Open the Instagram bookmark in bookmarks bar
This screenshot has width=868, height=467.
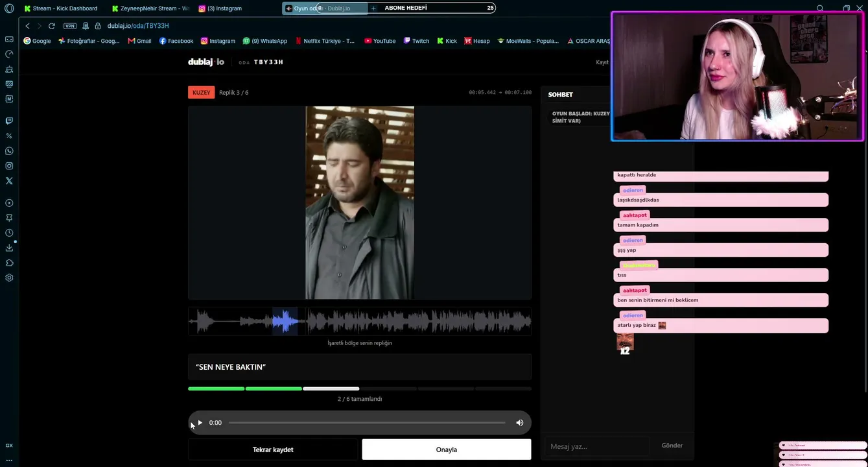point(218,41)
